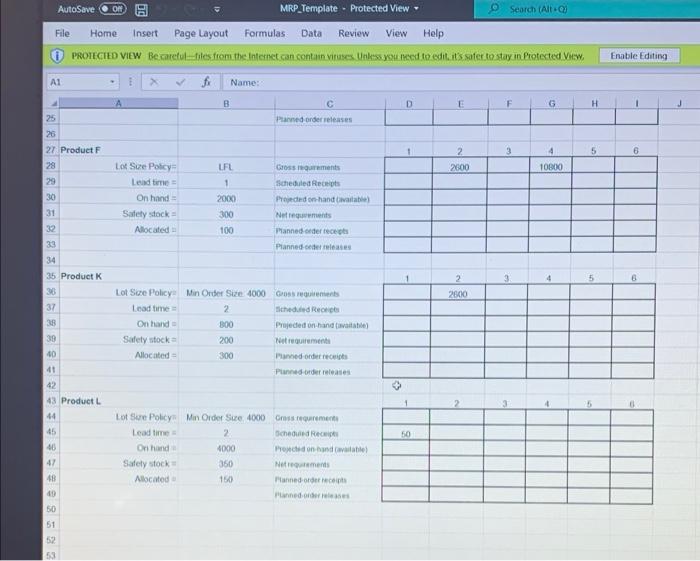This screenshot has height=561, width=700.
Task: Switch to the View tab
Action: [396, 33]
